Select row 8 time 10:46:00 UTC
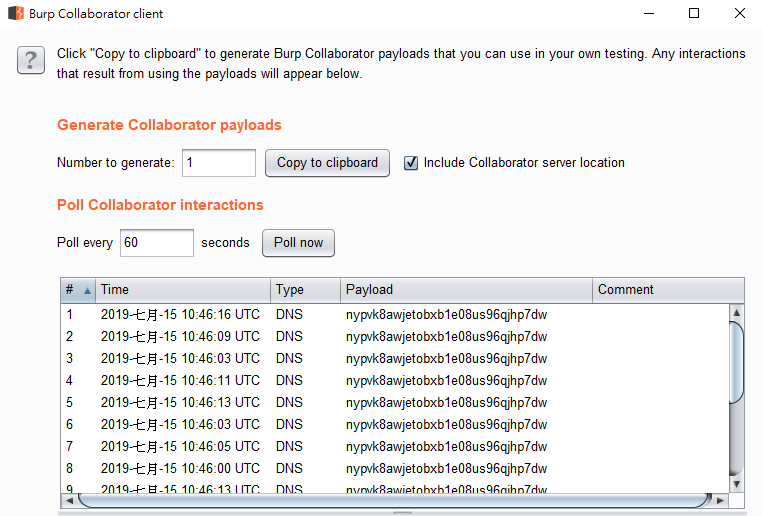The width and height of the screenshot is (762, 516). click(180, 468)
